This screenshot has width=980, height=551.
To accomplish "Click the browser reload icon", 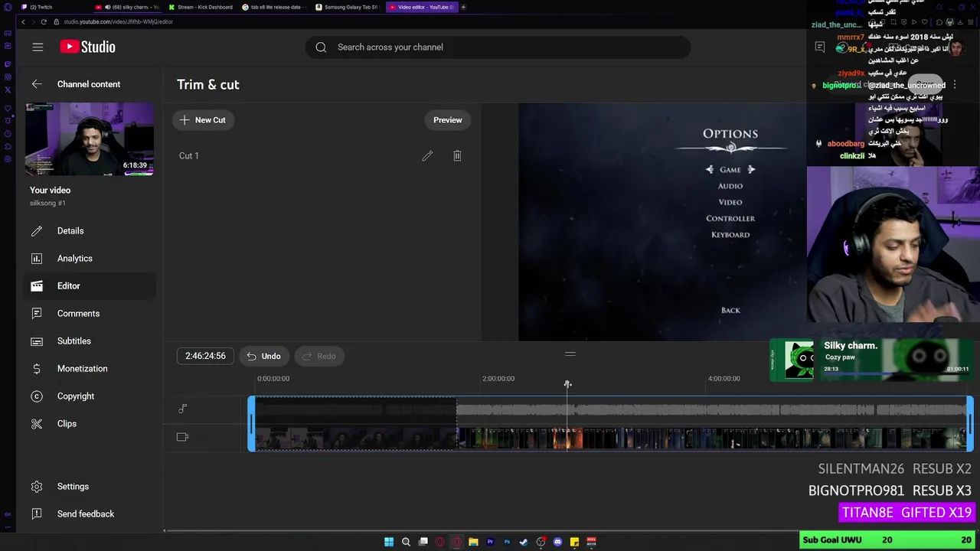I will tap(43, 21).
